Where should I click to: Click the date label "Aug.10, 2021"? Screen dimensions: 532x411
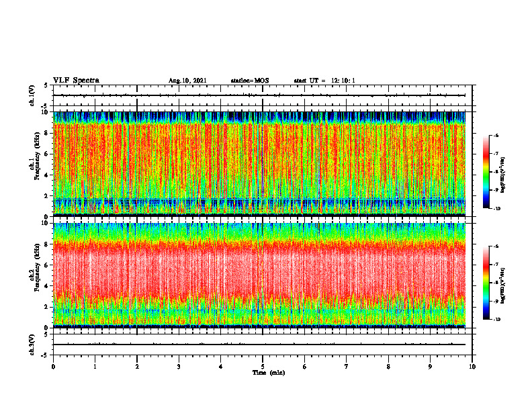coord(187,81)
